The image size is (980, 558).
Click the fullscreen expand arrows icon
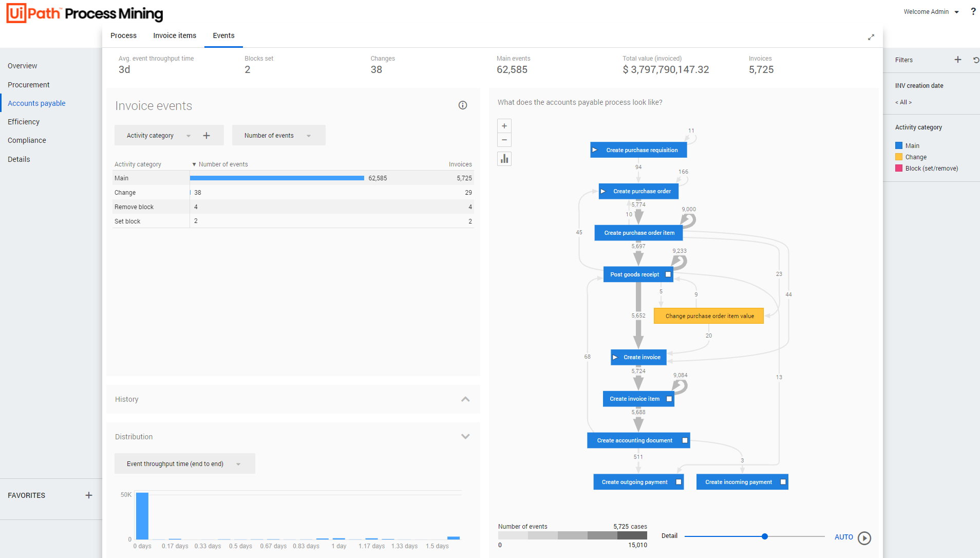(x=871, y=37)
